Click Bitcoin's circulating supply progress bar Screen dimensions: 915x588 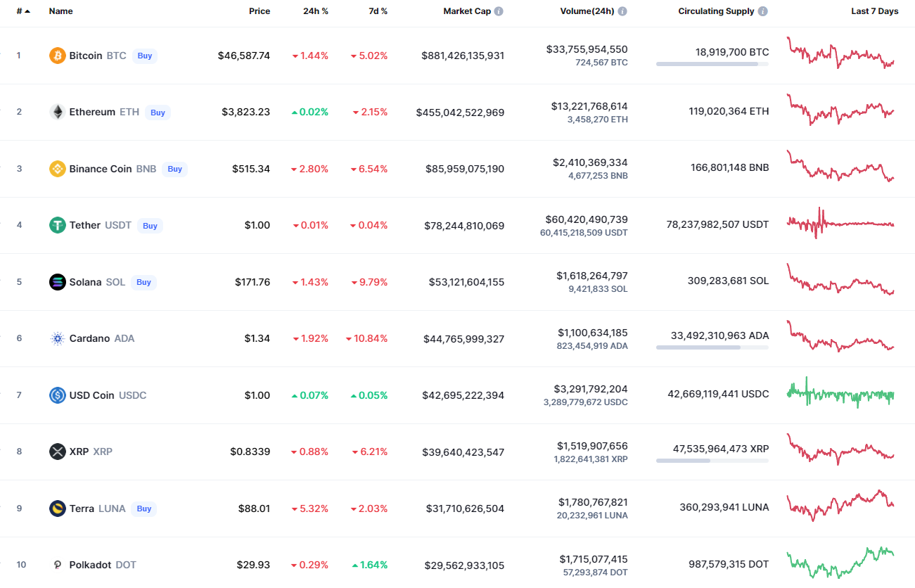712,64
